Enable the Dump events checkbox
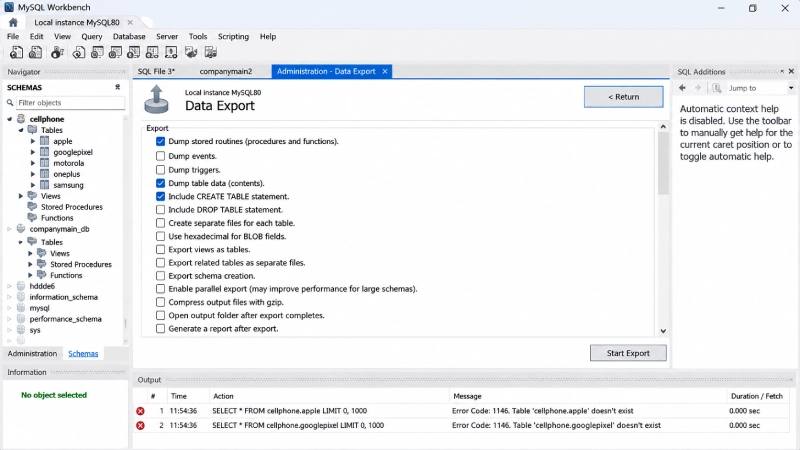The width and height of the screenshot is (800, 450). point(160,156)
